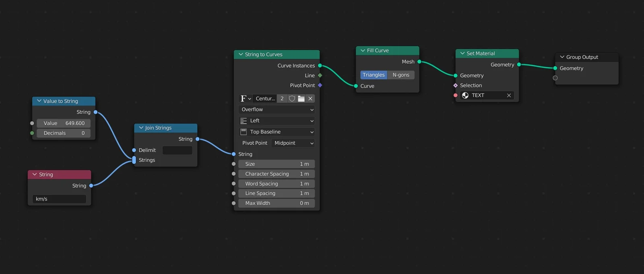Click the Character Spacing field
This screenshot has width=644, height=274.
[x=277, y=174]
